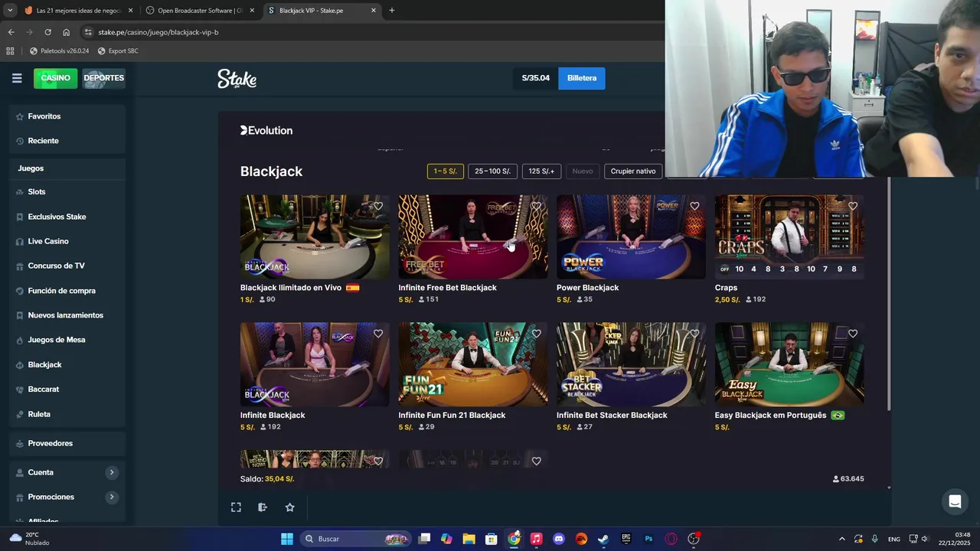Open Paletools bookmark
980x551 pixels.
click(59, 51)
